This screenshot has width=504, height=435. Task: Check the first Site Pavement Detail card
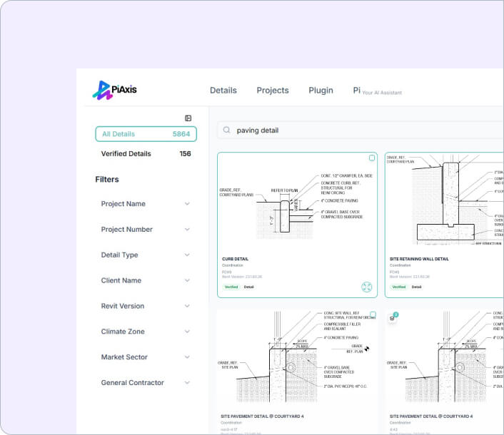(372, 314)
